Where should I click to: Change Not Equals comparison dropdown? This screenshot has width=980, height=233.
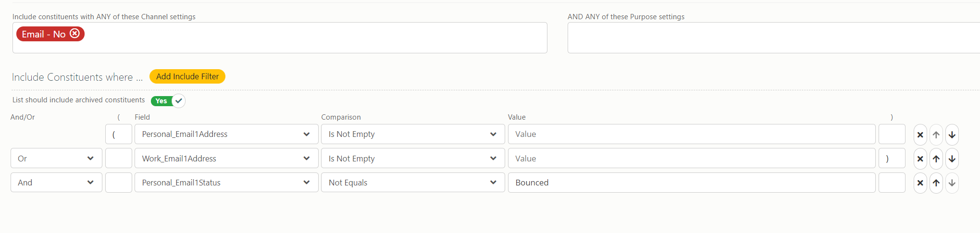click(413, 182)
